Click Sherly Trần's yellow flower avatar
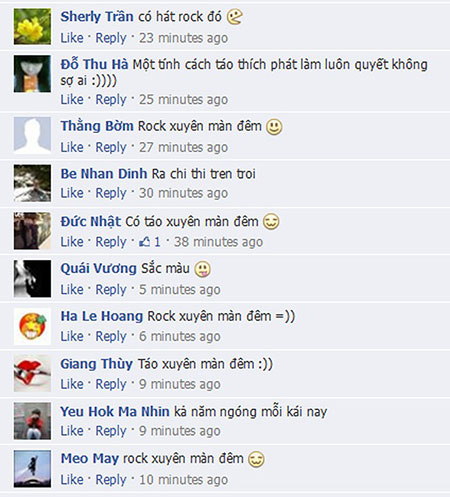 coord(32,26)
